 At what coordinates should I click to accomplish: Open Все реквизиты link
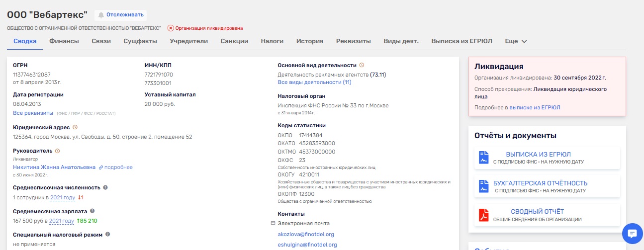(x=33, y=113)
